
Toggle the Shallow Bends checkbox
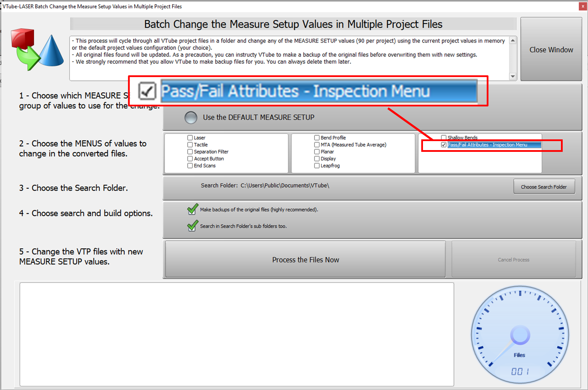pyautogui.click(x=444, y=138)
